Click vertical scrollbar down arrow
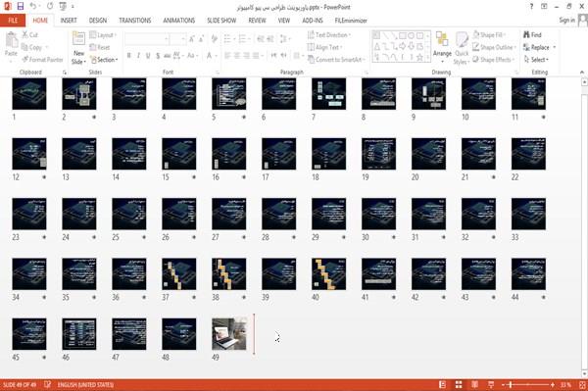The image size is (588, 391). tap(584, 373)
